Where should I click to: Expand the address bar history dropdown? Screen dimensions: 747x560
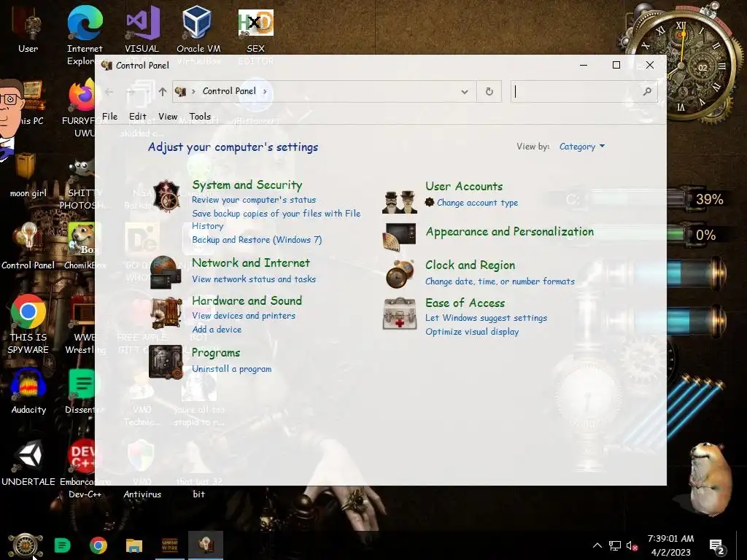(x=465, y=91)
